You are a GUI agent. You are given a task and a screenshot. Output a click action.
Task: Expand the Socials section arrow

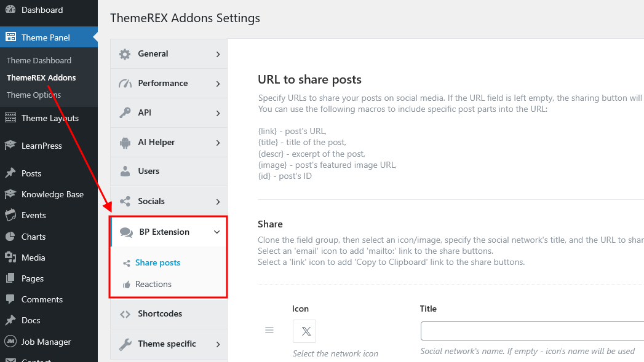(218, 202)
